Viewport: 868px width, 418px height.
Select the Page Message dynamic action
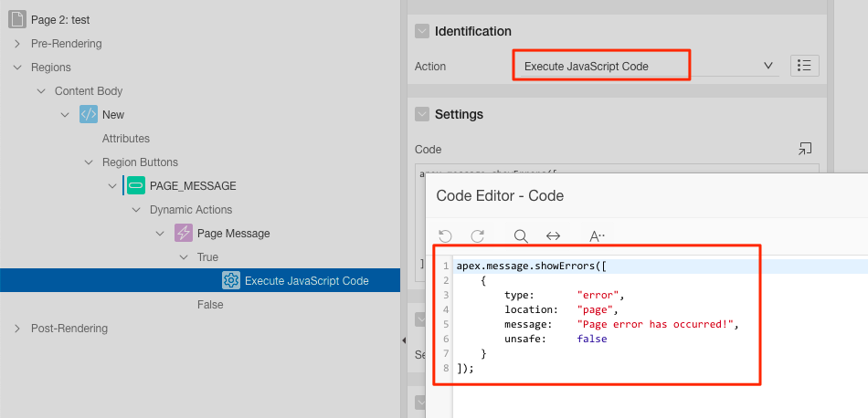[x=233, y=233]
